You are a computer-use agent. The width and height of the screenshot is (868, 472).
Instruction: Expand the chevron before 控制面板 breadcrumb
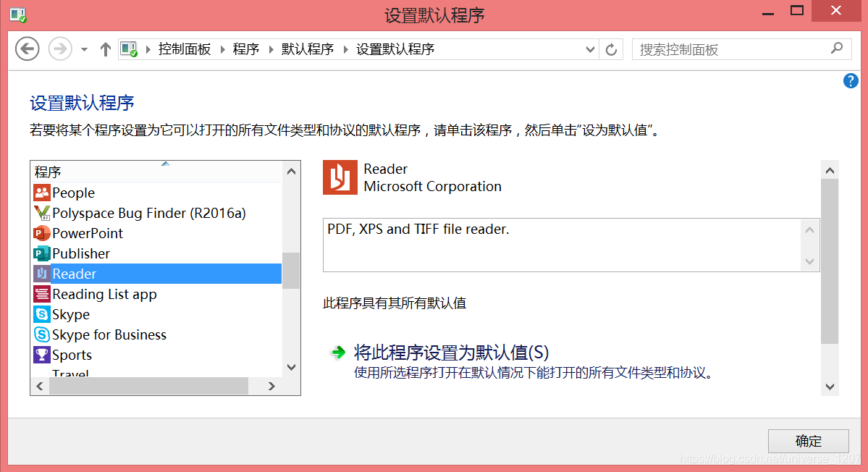coord(148,50)
